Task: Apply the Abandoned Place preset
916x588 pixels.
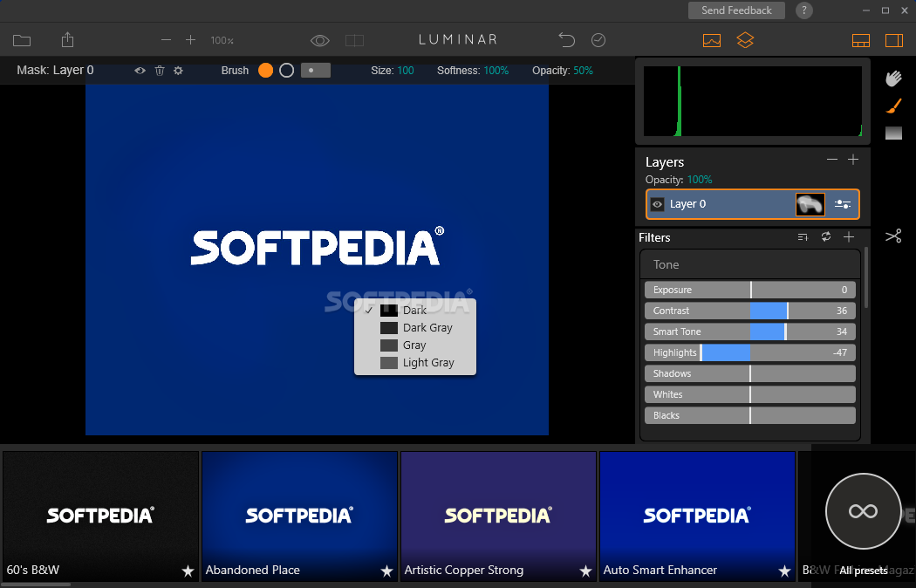Action: pos(299,516)
